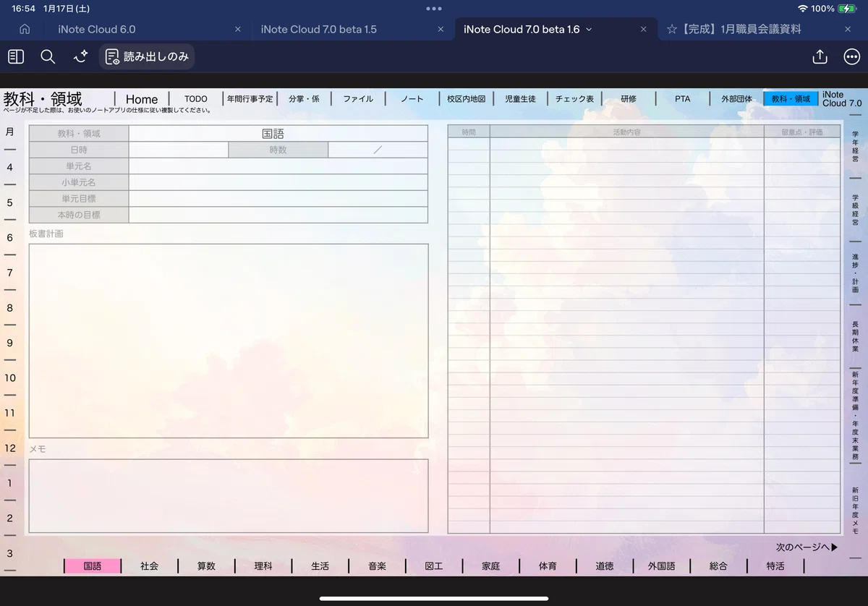Image resolution: width=868 pixels, height=606 pixels.
Task: Select 特活 subject tab
Action: coord(775,566)
